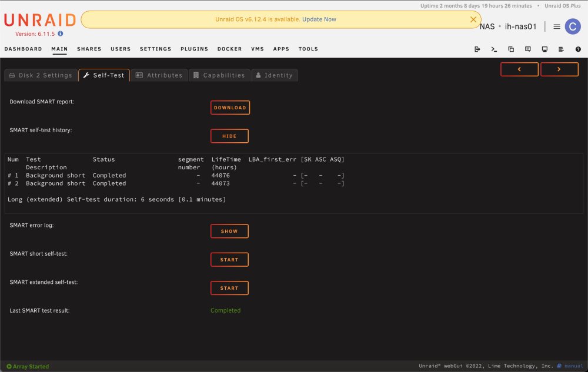Viewport: 588px width, 372px height.
Task: Switch to the Attributes tab
Action: click(x=159, y=75)
